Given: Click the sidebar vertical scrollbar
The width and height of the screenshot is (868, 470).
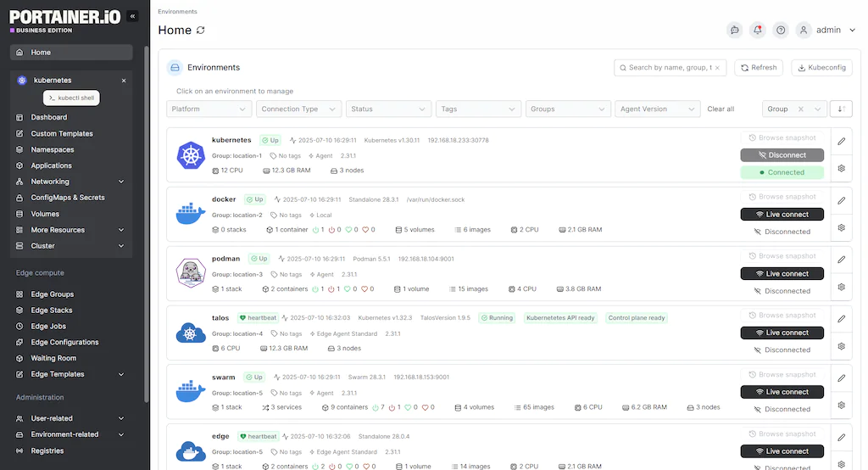Looking at the screenshot, I should click(146, 224).
